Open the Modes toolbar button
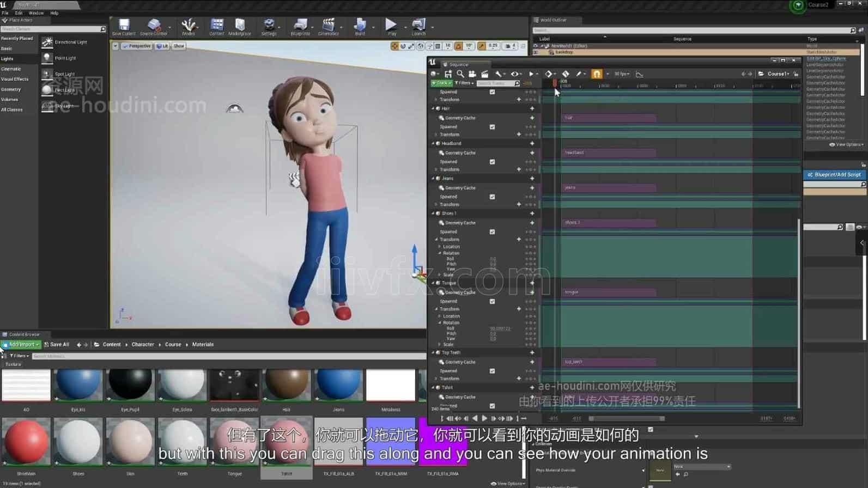Viewport: 868px width, 488px height. coord(189,27)
